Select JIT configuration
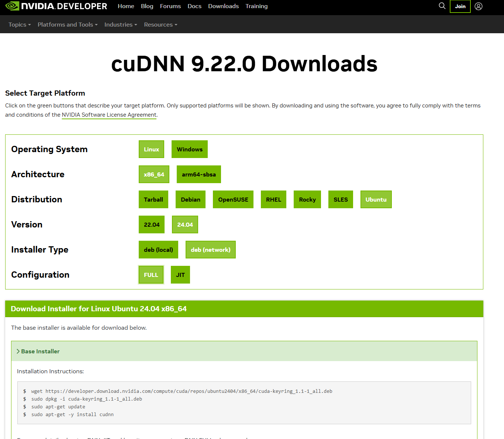Screen dimensions: 504x439 pyautogui.click(x=180, y=275)
